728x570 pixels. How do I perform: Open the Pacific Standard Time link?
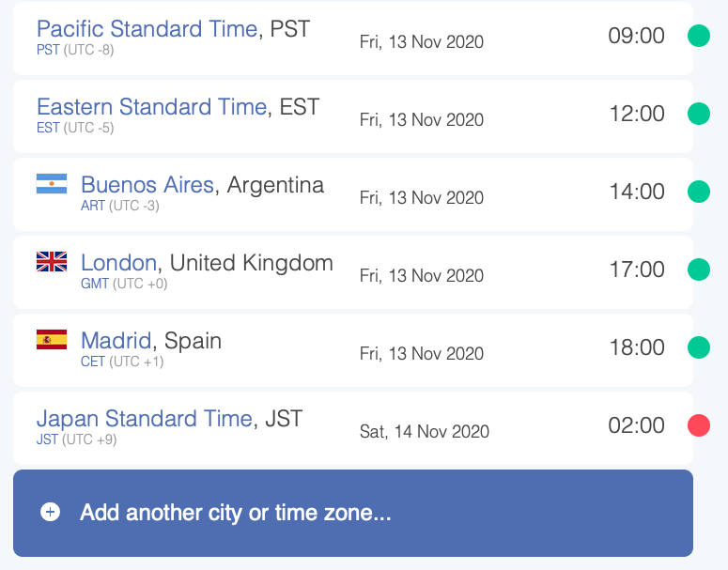[147, 29]
